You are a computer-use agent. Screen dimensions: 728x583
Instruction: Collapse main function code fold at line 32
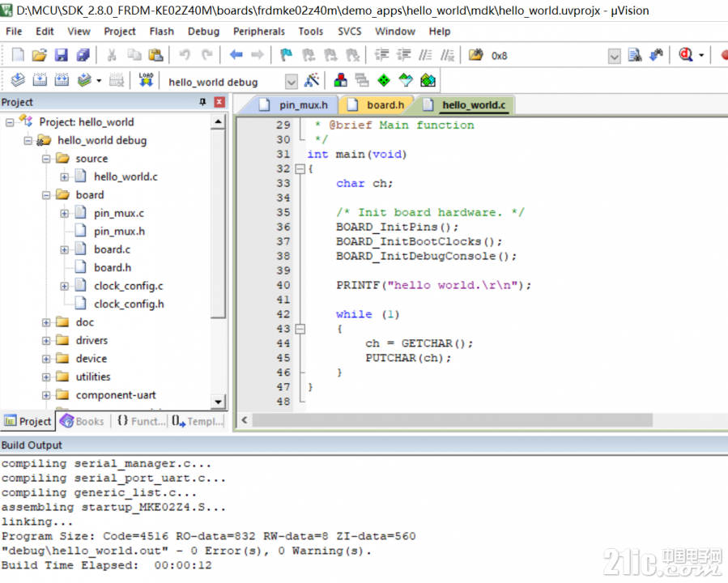tap(300, 169)
